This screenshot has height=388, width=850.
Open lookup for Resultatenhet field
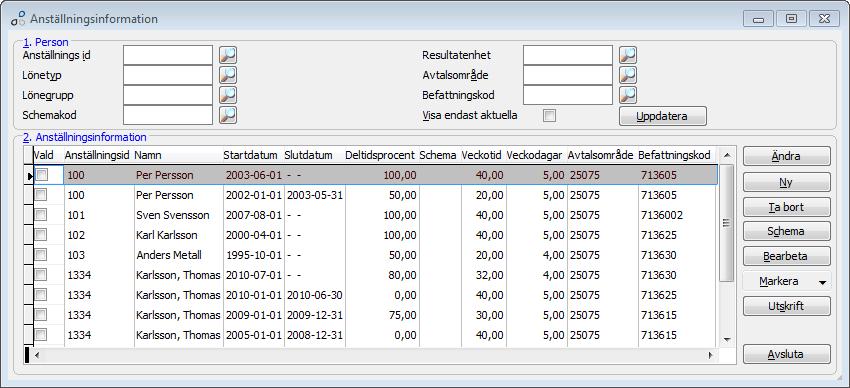628,55
